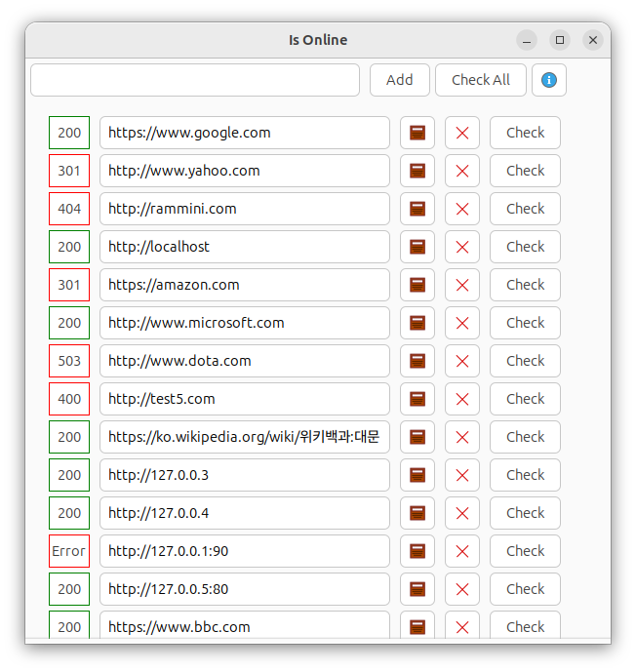636x672 pixels.
Task: Click the http://www.dota.com URL field
Action: pos(245,361)
